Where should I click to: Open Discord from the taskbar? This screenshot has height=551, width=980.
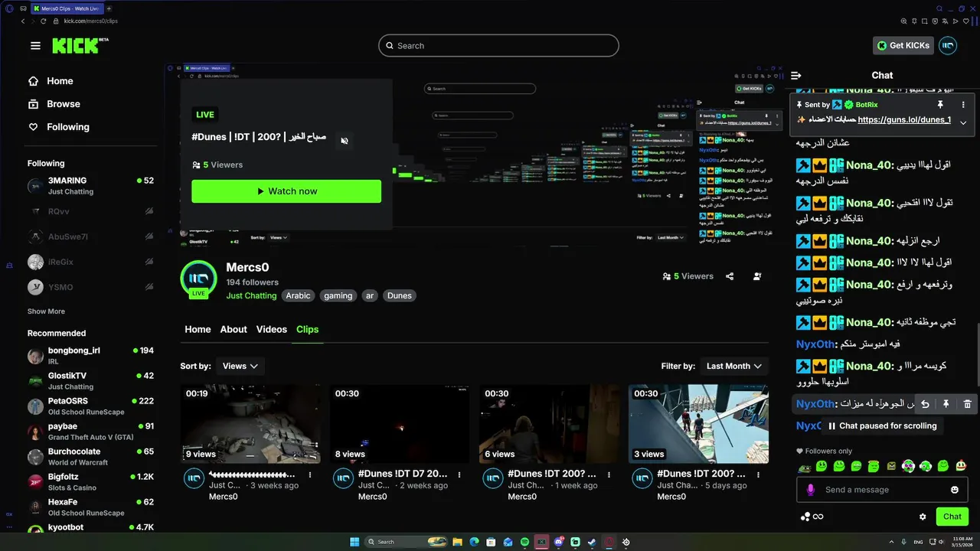coord(559,542)
